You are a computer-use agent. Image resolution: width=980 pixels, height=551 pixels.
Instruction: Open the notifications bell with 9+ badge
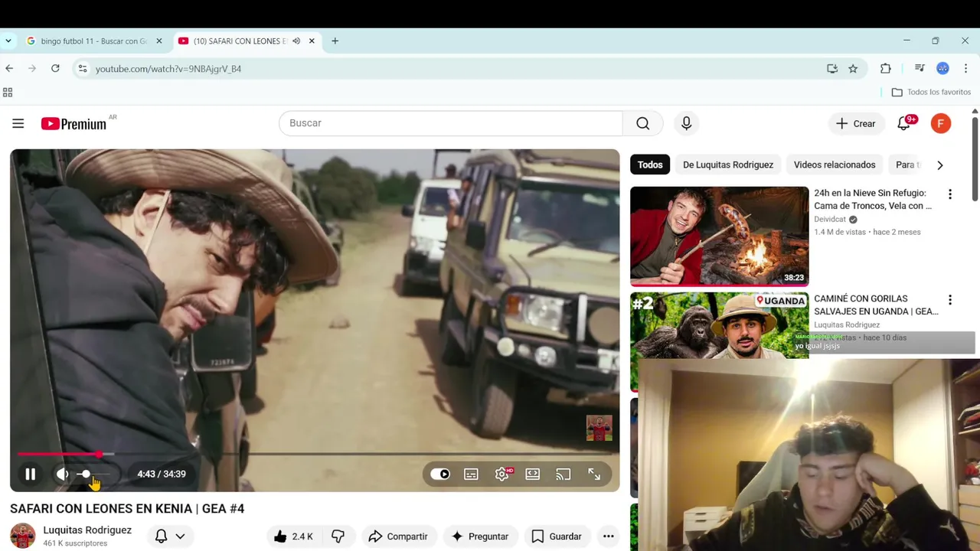tap(904, 123)
